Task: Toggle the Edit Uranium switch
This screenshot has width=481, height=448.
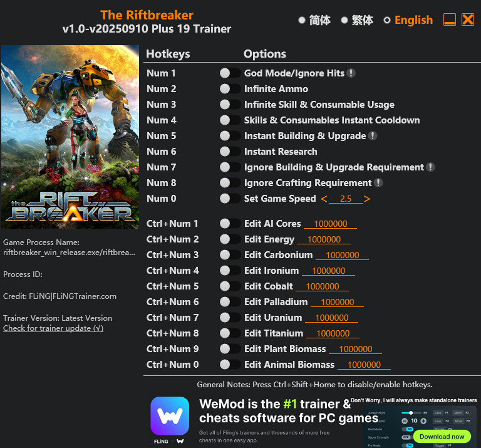Action: (230, 317)
